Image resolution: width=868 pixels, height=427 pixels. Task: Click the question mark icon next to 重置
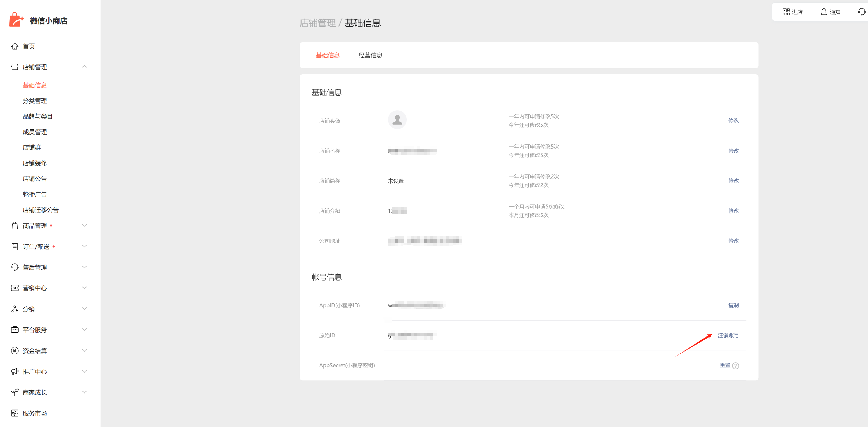(736, 366)
